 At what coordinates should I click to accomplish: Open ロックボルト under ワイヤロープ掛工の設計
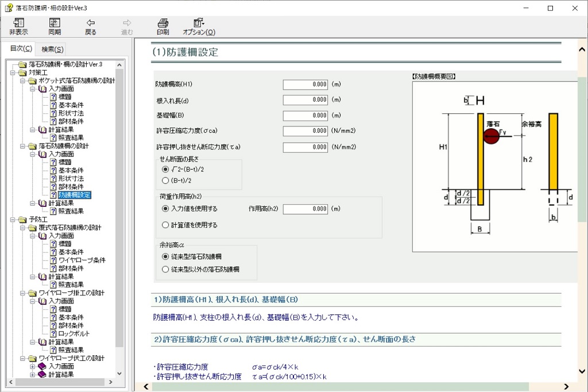coord(74,334)
